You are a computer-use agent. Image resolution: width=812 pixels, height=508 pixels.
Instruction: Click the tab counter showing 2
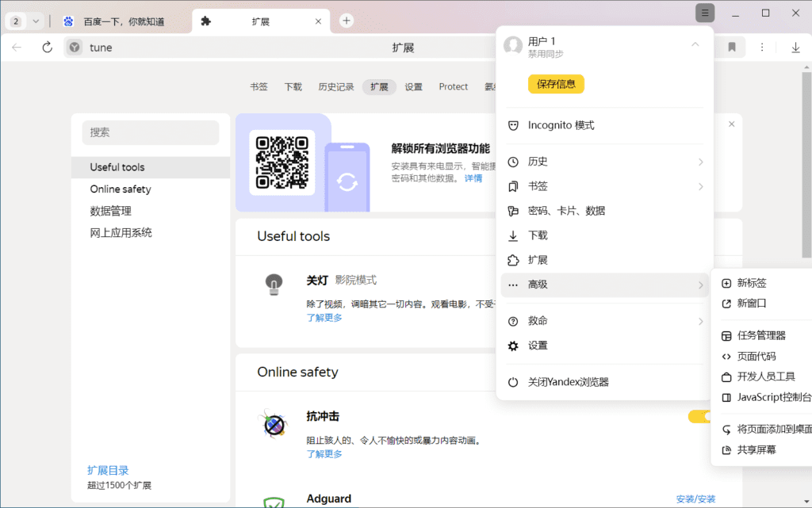(16, 21)
